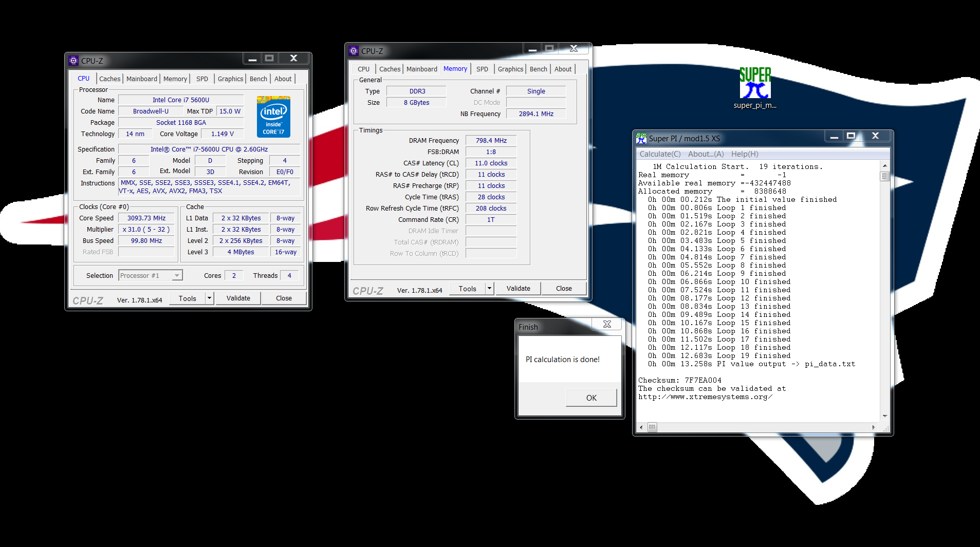Click Super PI vertical scrollbar down arrow

884,416
